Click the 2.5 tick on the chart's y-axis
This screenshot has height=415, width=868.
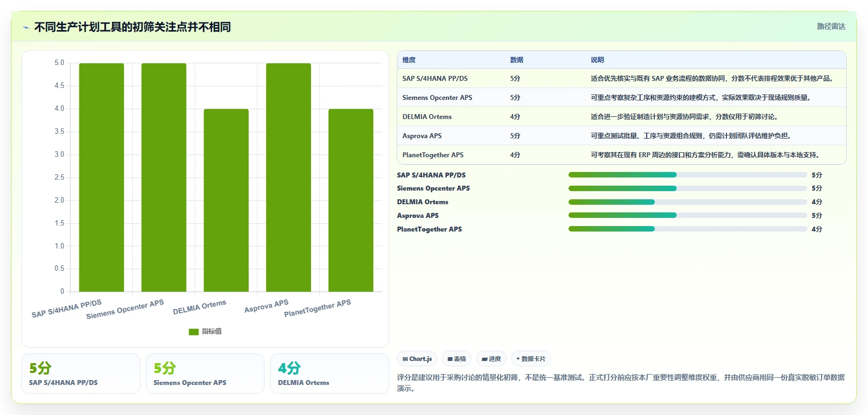tap(59, 177)
